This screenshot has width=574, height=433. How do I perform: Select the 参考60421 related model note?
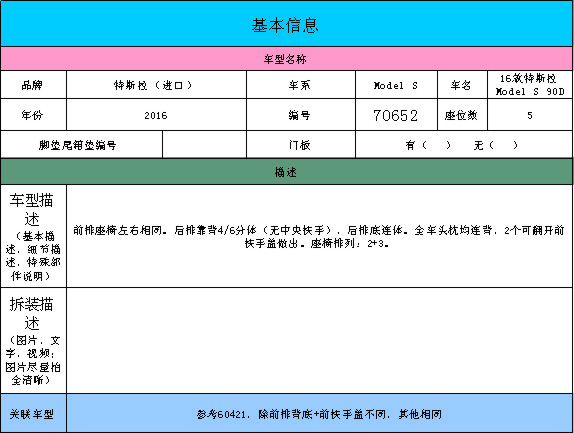(x=319, y=414)
